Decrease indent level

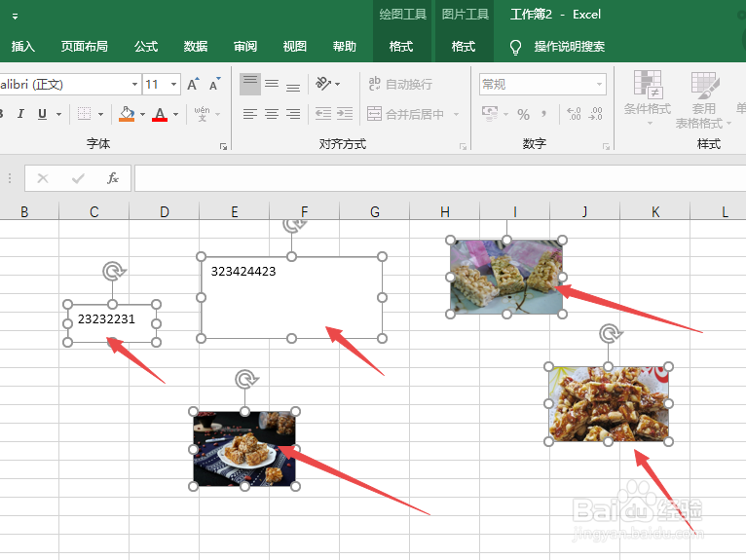(x=323, y=114)
